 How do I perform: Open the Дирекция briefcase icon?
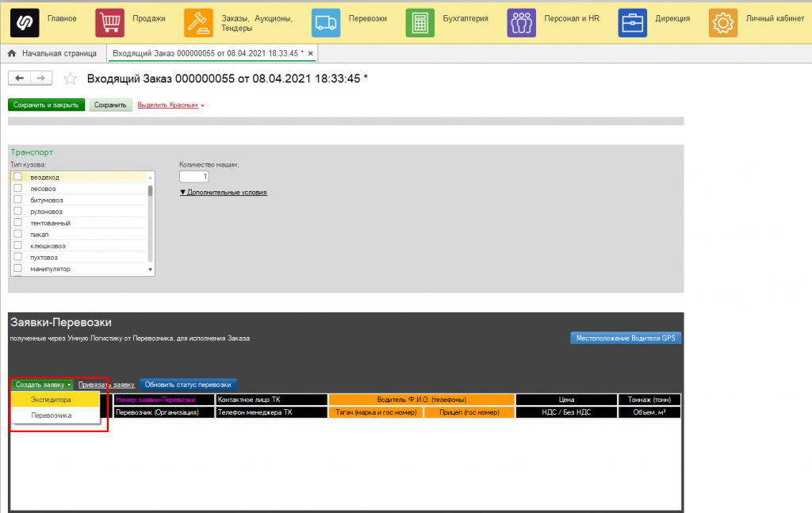click(632, 23)
